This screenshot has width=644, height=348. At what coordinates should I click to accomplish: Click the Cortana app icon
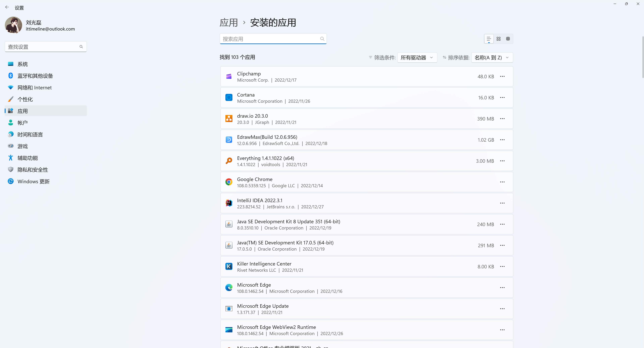pyautogui.click(x=229, y=97)
